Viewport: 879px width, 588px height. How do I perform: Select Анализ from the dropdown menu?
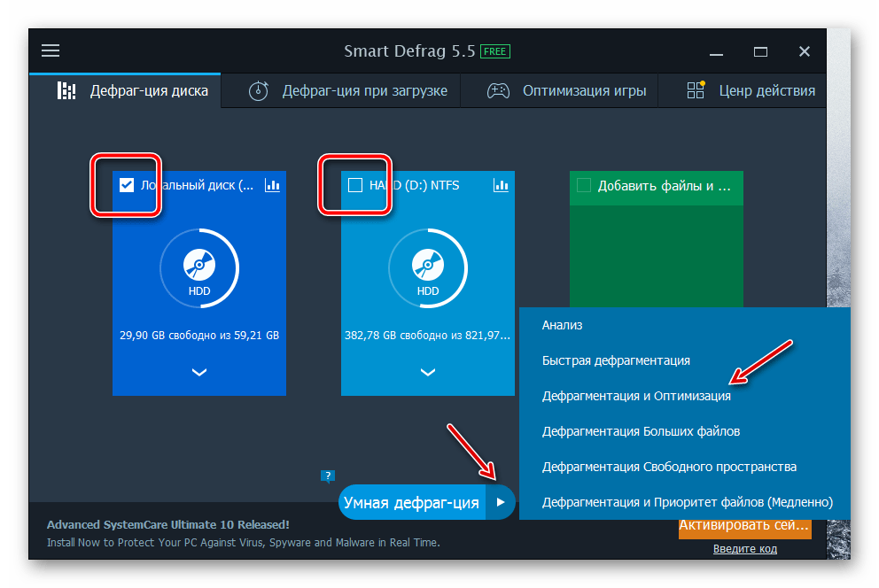[684, 325]
